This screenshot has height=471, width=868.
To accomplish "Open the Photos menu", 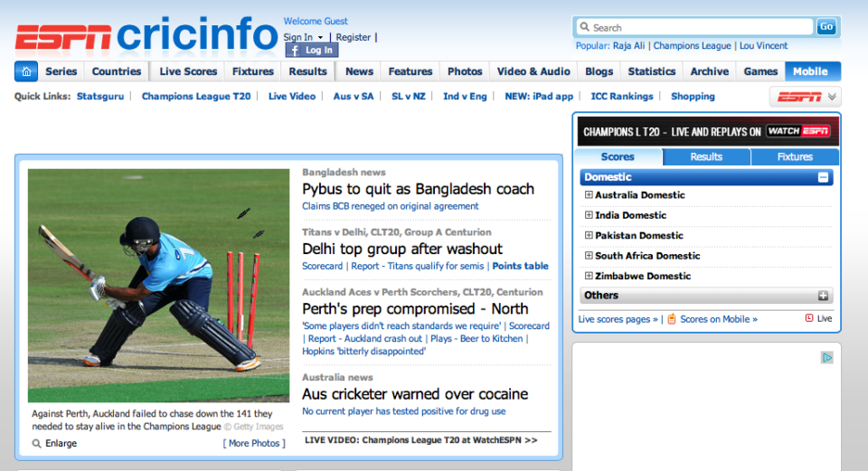I will [x=465, y=71].
